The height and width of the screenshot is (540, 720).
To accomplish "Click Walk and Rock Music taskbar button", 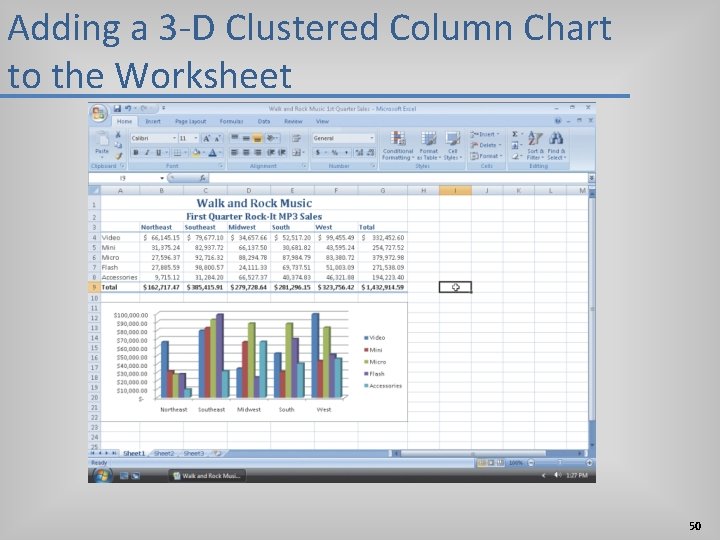I will pyautogui.click(x=207, y=476).
